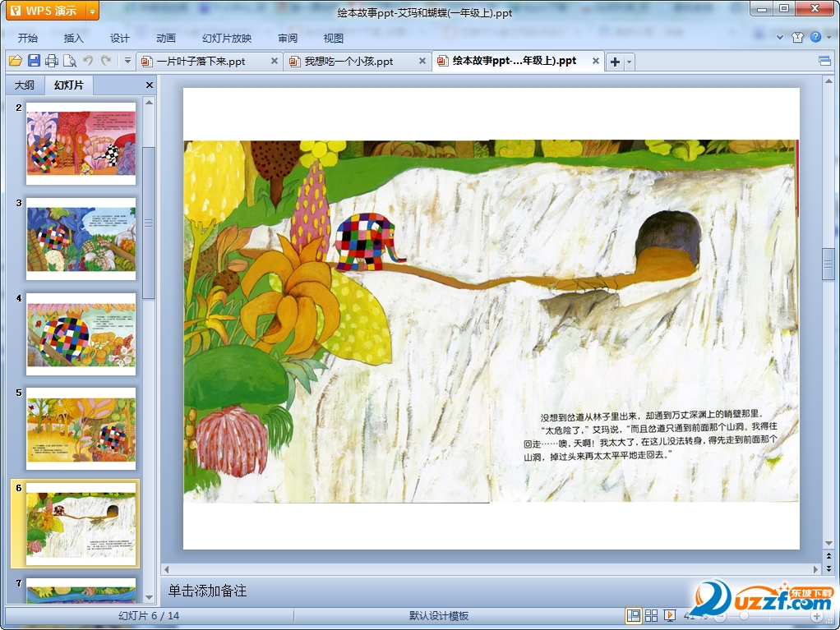Switch to the 动画 tab
This screenshot has height=630, width=840.
[166, 38]
